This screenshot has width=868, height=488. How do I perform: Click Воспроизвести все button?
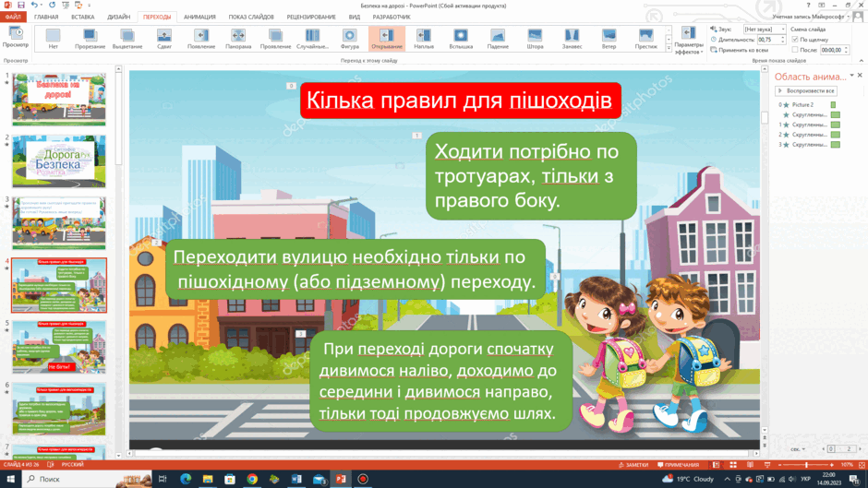point(806,90)
